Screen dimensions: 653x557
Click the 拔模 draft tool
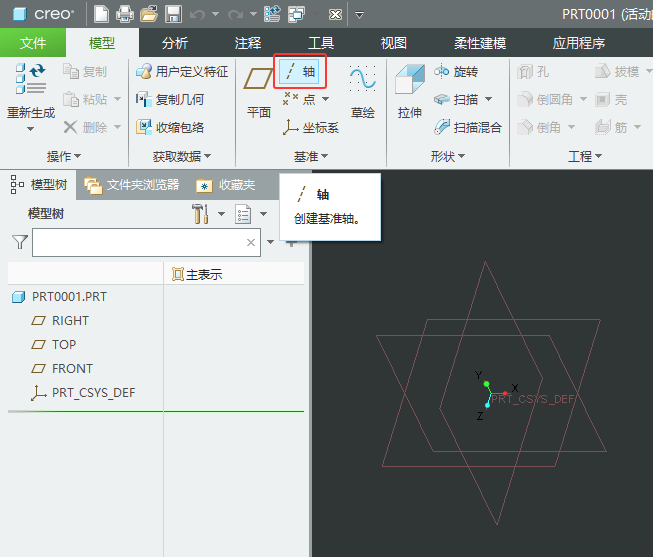click(617, 72)
